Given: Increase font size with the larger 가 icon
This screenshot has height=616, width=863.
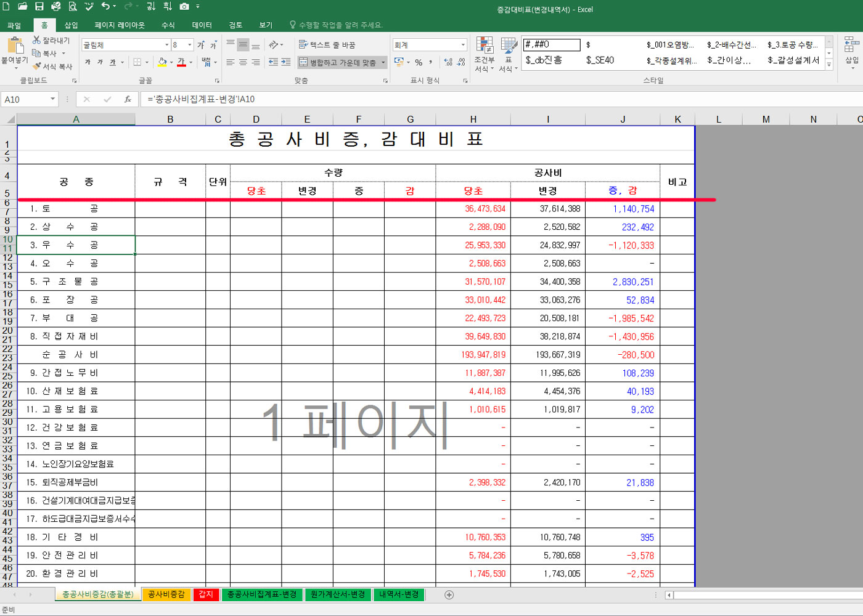Looking at the screenshot, I should click(x=201, y=45).
